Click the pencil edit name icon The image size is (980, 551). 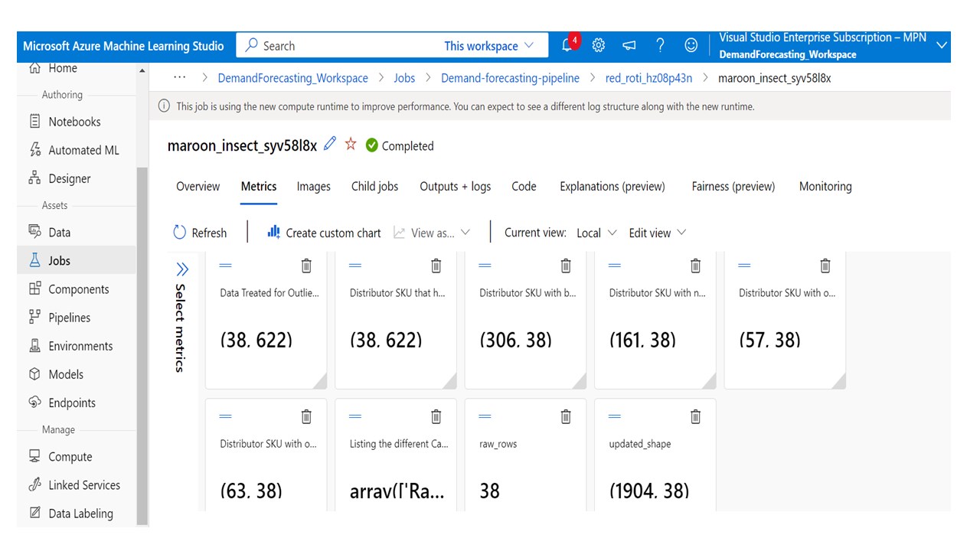click(330, 144)
